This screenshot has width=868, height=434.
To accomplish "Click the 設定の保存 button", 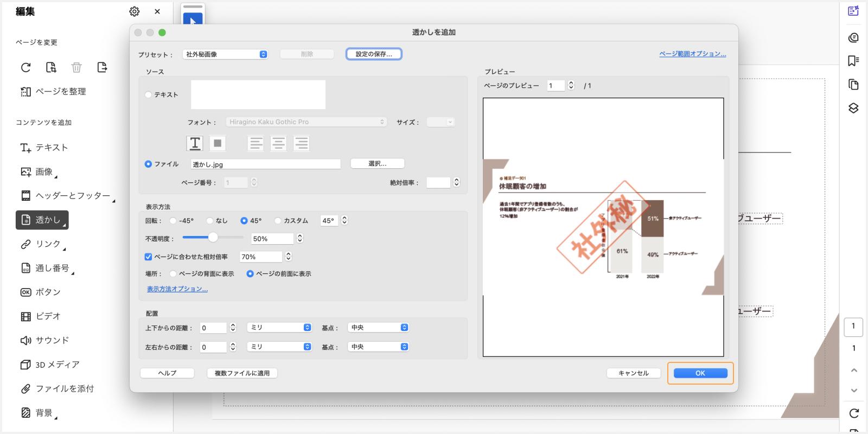I will [x=374, y=54].
